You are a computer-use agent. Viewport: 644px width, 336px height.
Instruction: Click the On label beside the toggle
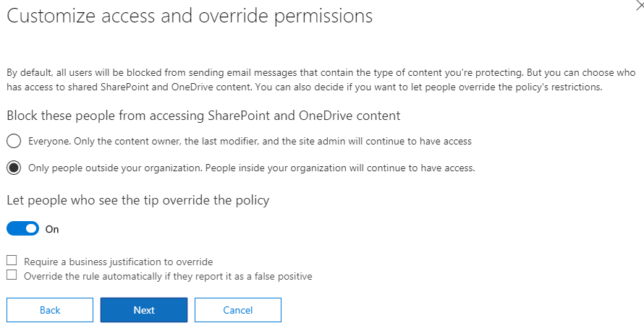52,229
